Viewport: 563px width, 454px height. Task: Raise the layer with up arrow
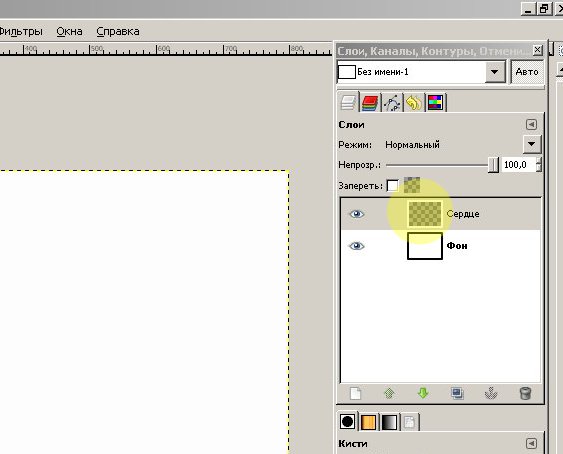(389, 393)
